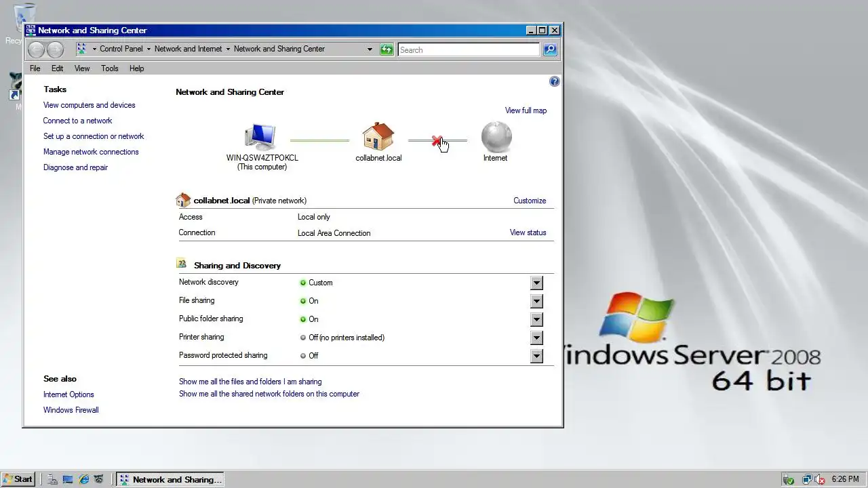
Task: Click the Local only access value
Action: (314, 217)
